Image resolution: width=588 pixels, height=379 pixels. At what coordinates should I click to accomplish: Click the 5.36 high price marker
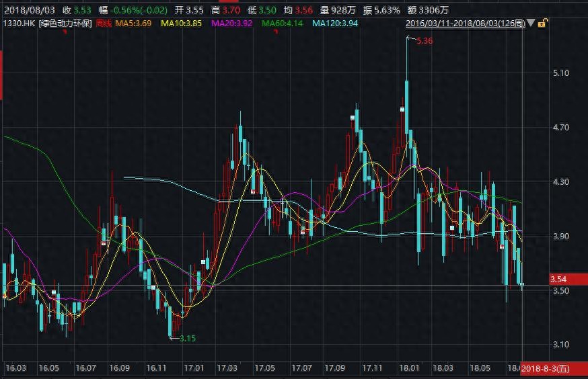(x=424, y=41)
